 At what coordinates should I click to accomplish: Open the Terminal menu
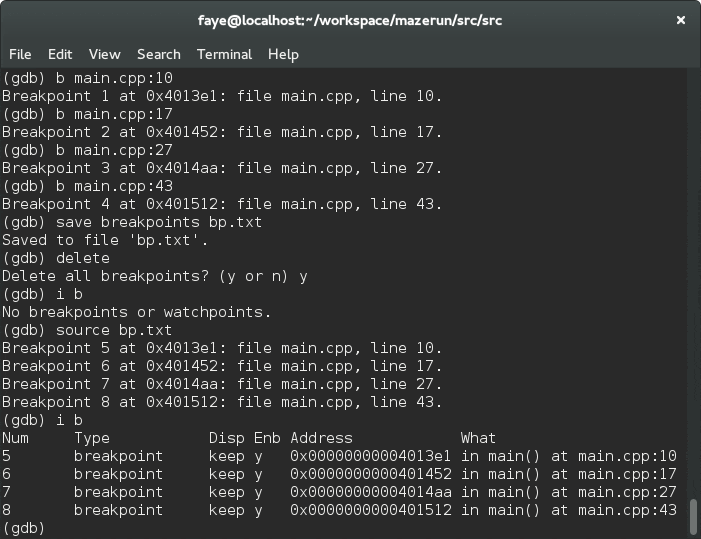coord(224,55)
